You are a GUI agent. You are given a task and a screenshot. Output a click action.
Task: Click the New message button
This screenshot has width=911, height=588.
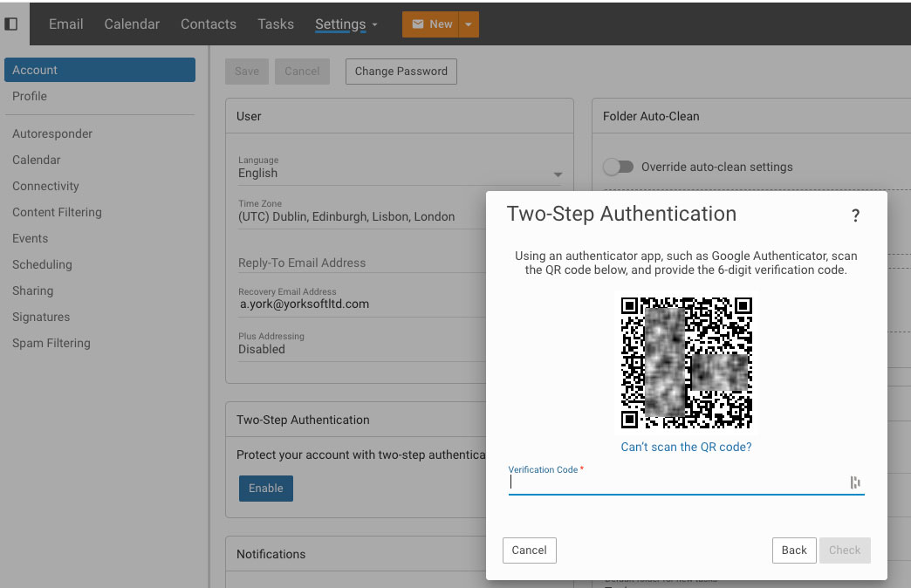(x=430, y=24)
